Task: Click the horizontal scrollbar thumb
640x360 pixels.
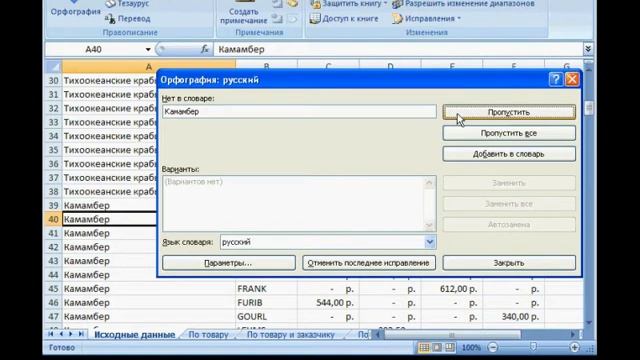Action: tap(452, 335)
